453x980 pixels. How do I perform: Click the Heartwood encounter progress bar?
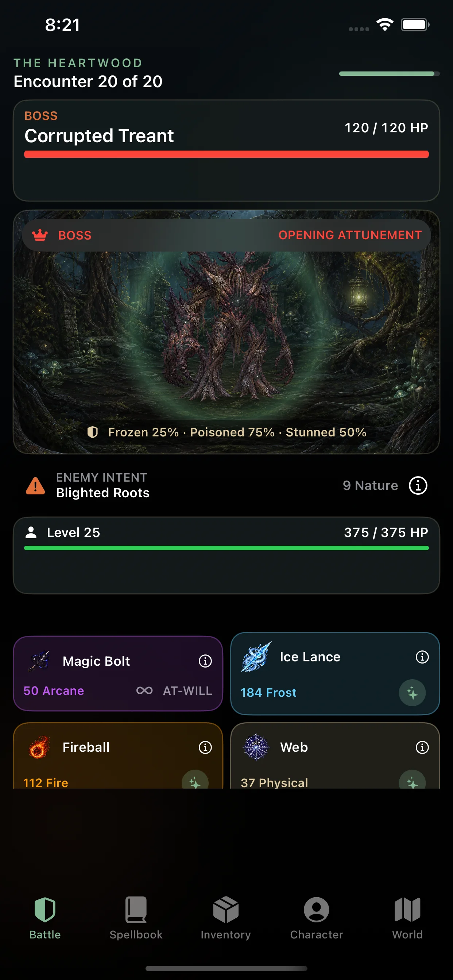pyautogui.click(x=389, y=74)
